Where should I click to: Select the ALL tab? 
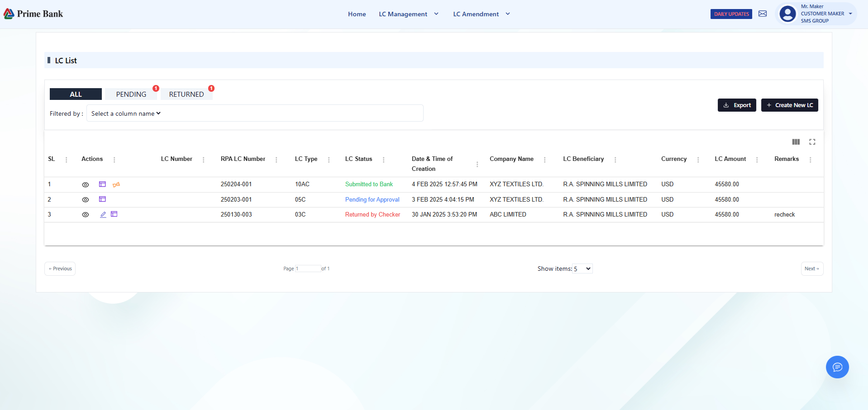click(x=76, y=94)
